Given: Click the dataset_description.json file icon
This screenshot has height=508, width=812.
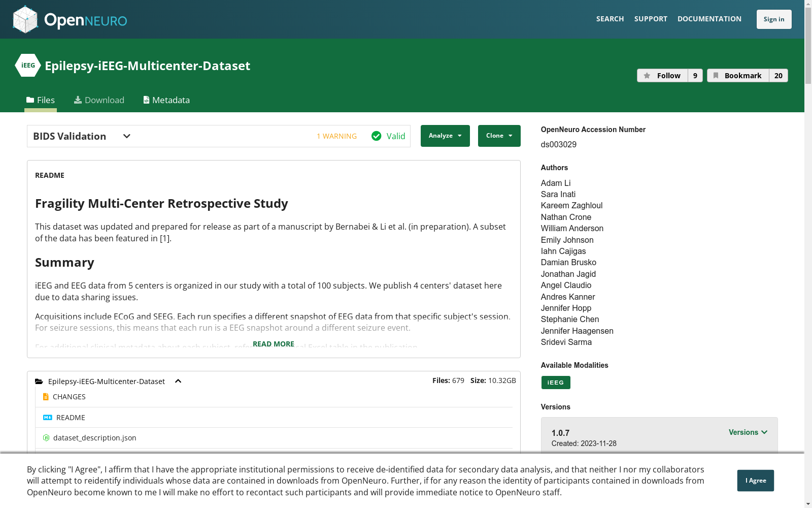Looking at the screenshot, I should tap(46, 438).
